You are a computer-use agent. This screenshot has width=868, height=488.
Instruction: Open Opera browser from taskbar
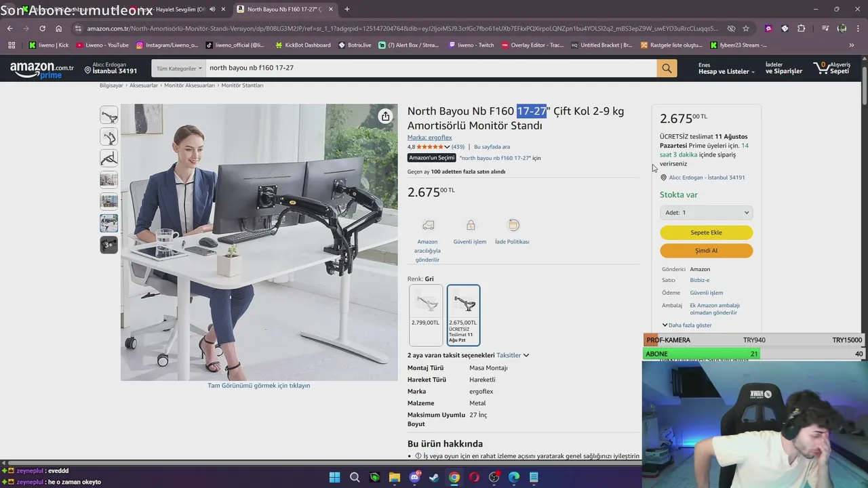(474, 477)
